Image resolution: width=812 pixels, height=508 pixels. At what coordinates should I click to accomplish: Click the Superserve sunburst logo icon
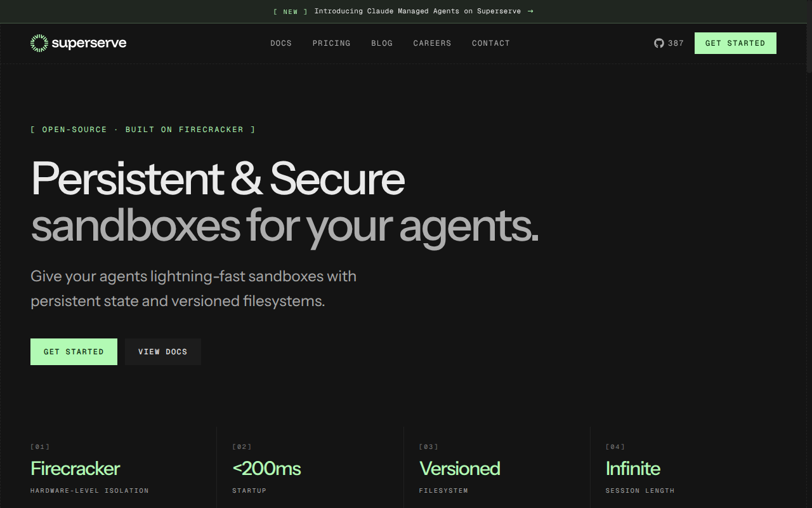(39, 43)
